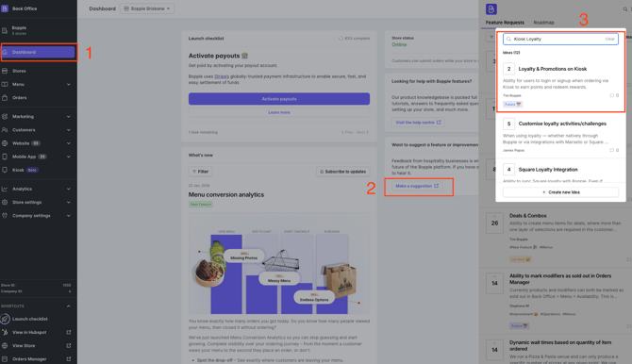The height and width of the screenshot is (364, 632).
Task: Click the Activate payouts button
Action: [279, 99]
